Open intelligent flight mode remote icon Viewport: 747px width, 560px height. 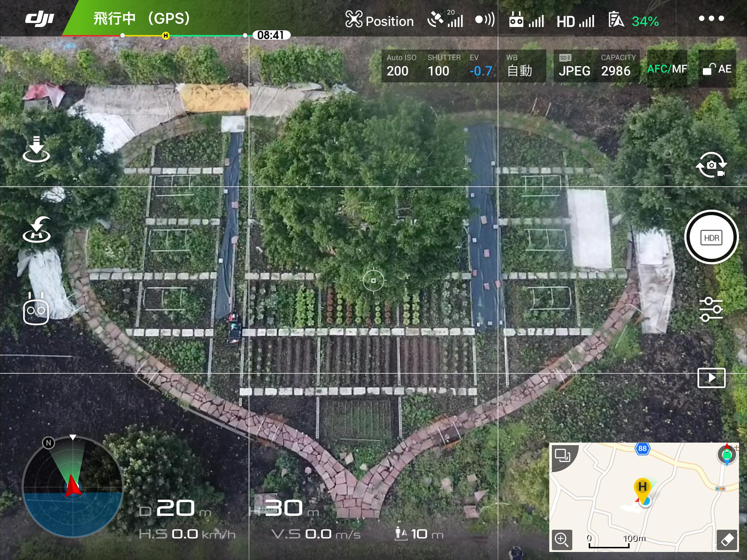click(36, 309)
